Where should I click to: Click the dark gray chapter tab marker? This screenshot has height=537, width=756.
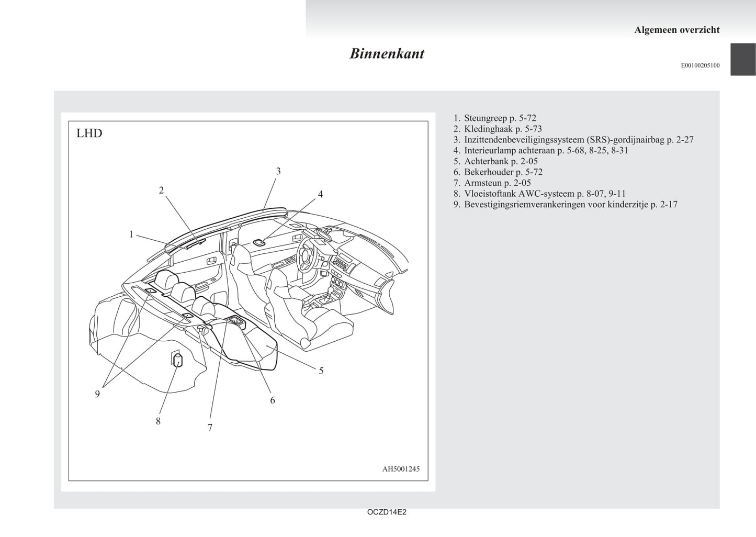point(743,59)
